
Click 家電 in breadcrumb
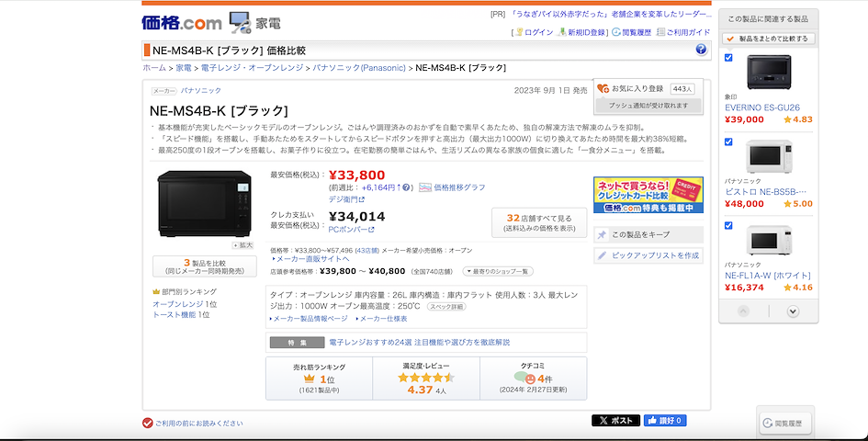(x=184, y=68)
